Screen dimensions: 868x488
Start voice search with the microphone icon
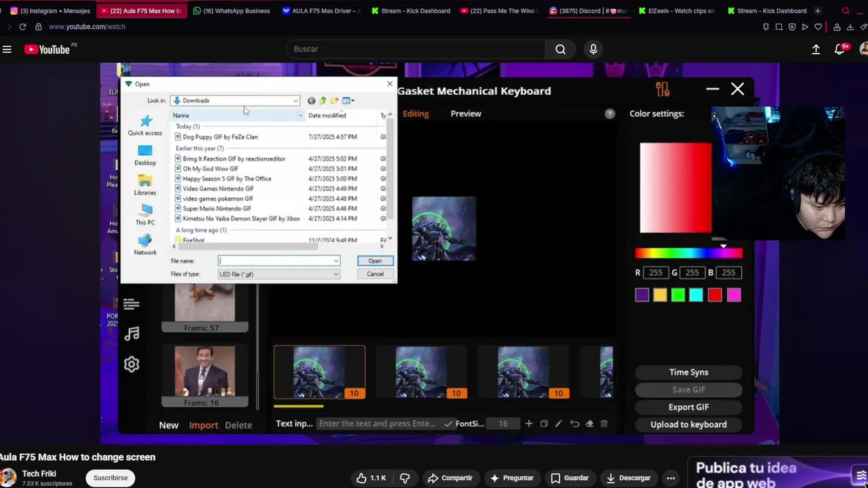click(x=593, y=49)
